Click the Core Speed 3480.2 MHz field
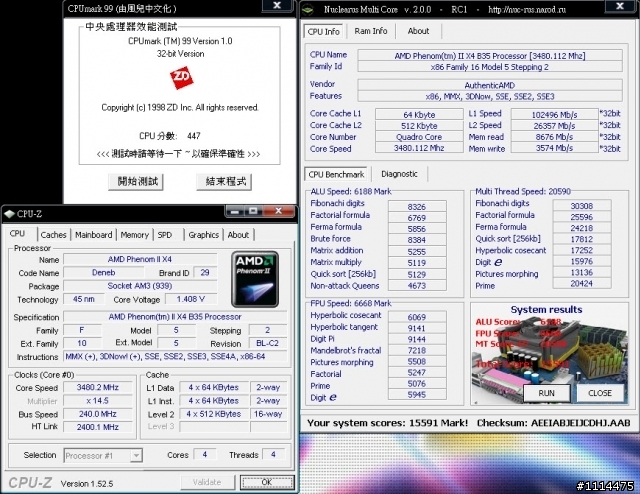Viewport: 640px width, 494px height. point(98,387)
